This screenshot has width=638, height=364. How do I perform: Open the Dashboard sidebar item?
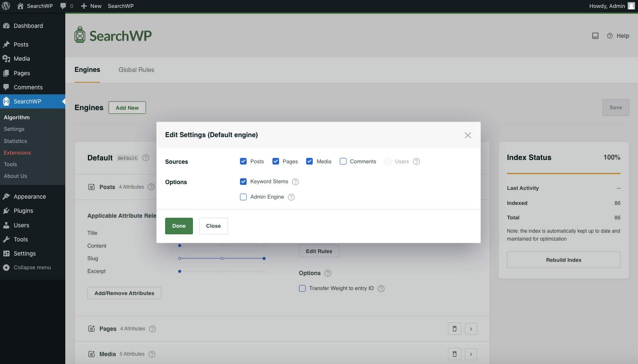[32, 26]
